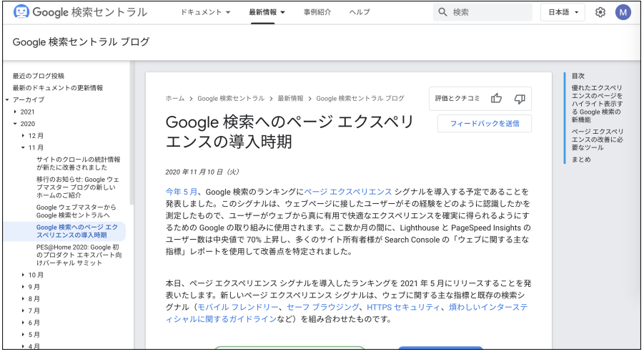Open PES@Home 2020 post in sidebar
644x352 pixels.
click(x=79, y=255)
